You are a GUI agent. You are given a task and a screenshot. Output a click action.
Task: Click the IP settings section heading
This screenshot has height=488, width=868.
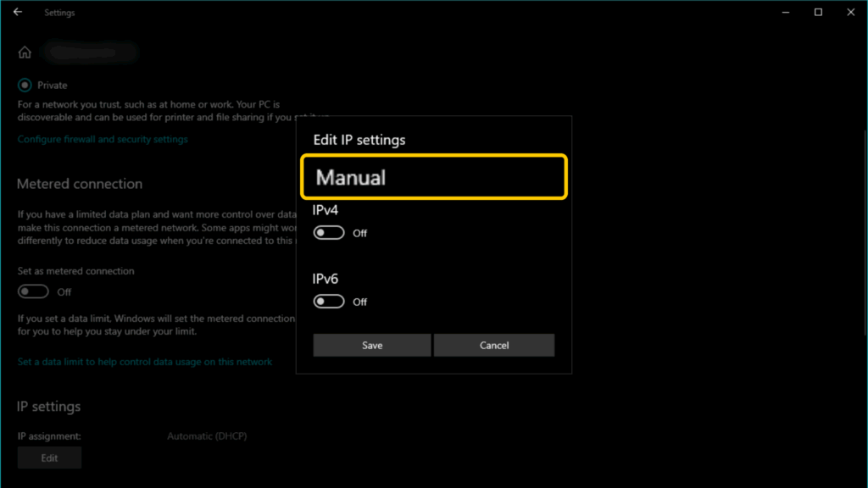pyautogui.click(x=48, y=407)
